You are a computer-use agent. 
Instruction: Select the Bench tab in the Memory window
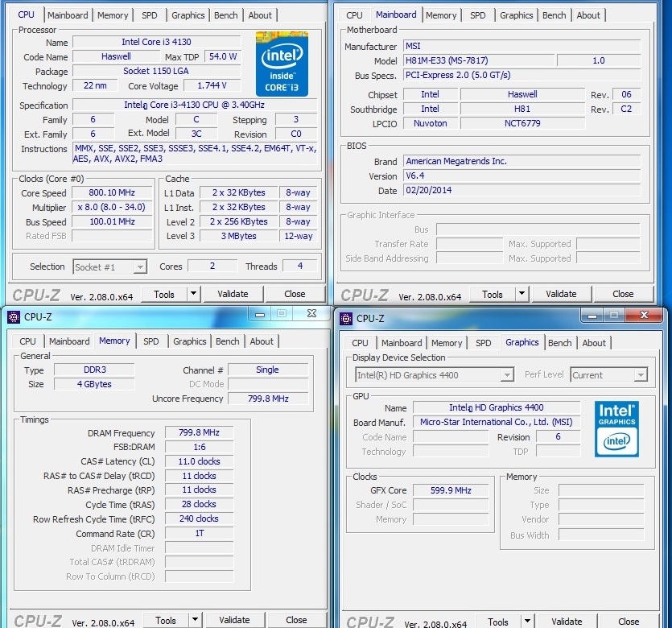228,341
